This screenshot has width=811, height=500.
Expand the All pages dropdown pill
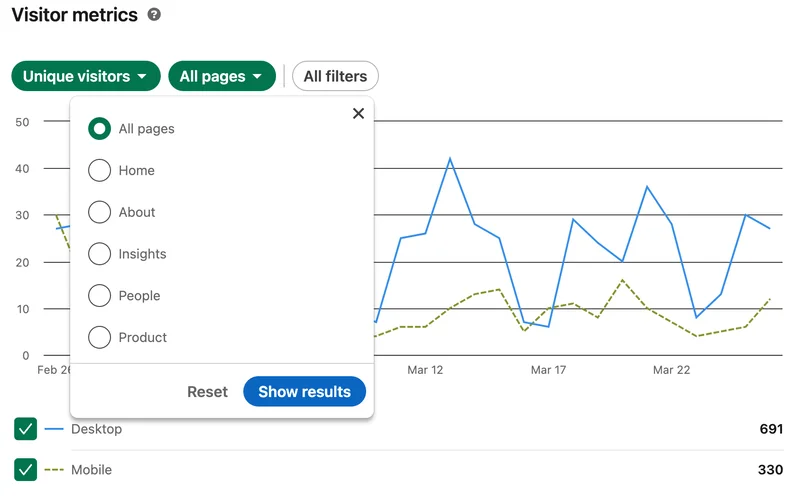[221, 76]
